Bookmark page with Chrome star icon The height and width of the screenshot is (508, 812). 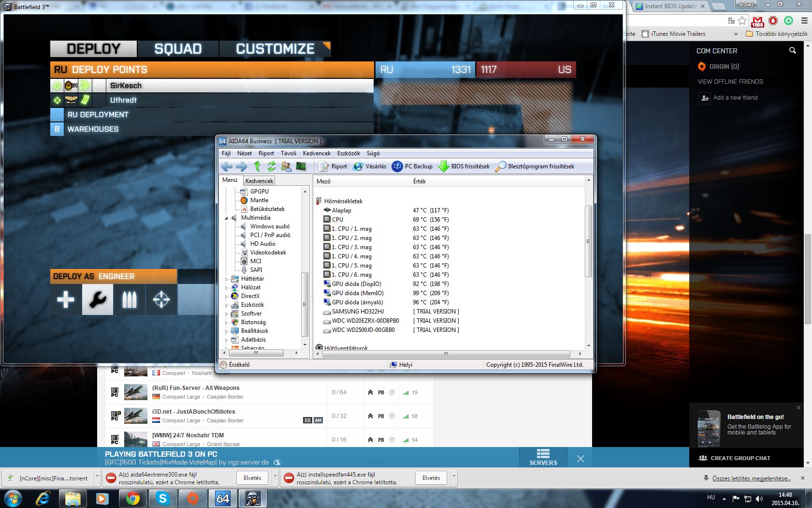point(742,21)
